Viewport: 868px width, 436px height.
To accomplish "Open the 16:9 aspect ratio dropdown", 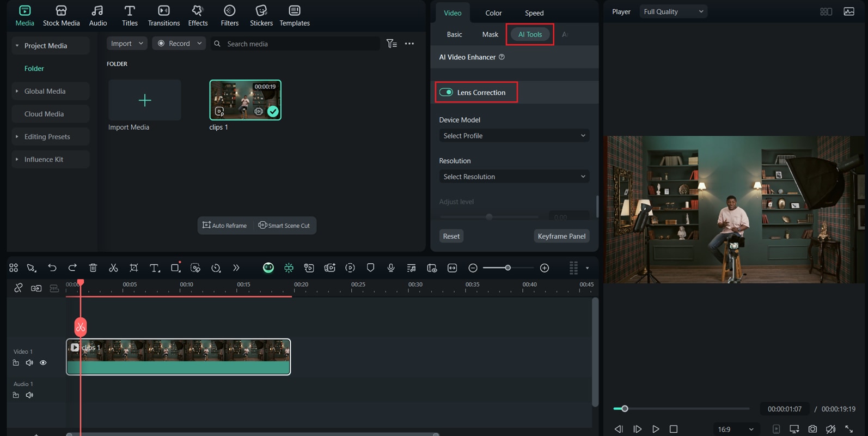I will coord(736,429).
